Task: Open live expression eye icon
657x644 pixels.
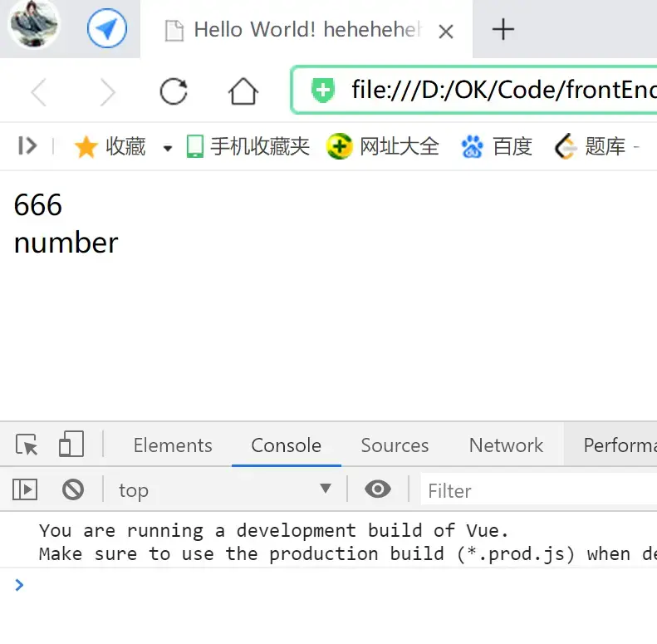Action: 378,489
